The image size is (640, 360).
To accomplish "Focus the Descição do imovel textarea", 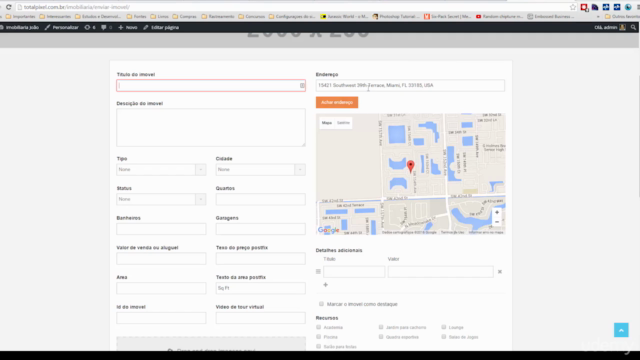I will [211, 127].
